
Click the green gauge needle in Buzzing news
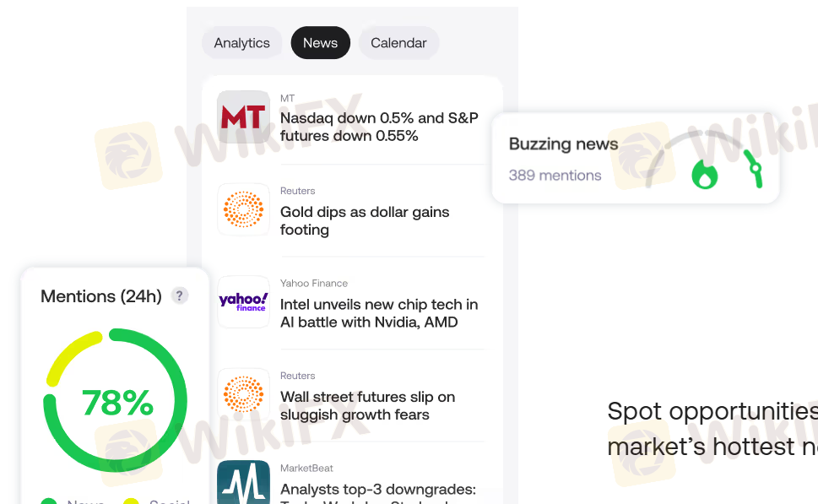coord(756,171)
